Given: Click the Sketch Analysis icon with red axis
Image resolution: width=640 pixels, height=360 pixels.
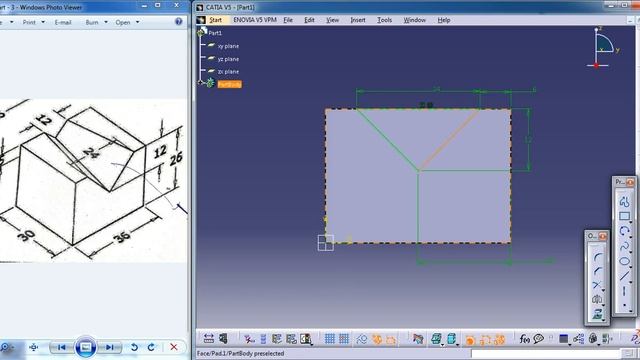Looking at the screenshot, I should pos(249,339).
